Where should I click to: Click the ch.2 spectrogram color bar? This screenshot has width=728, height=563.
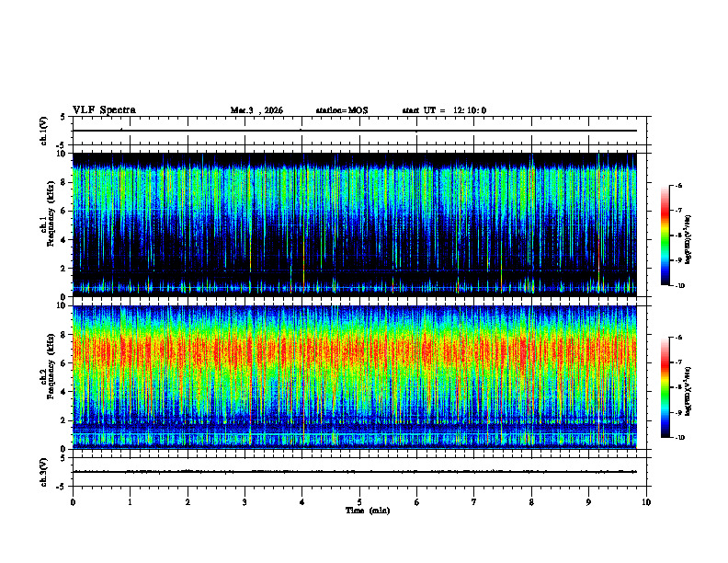(665, 387)
